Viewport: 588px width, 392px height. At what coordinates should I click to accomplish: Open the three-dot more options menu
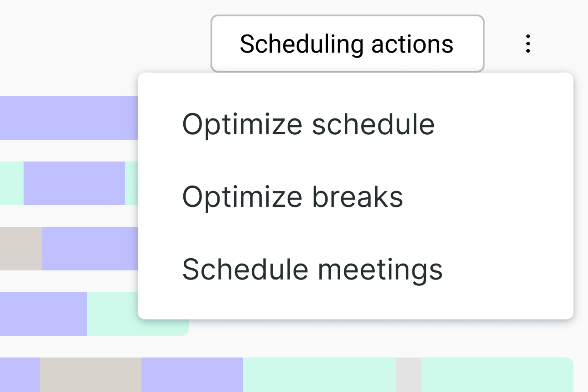pyautogui.click(x=528, y=44)
